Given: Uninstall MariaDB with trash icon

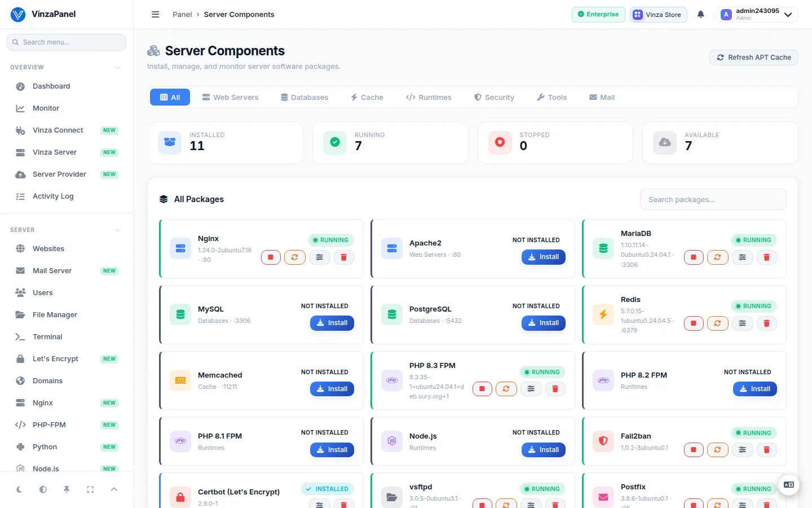Looking at the screenshot, I should point(767,257).
